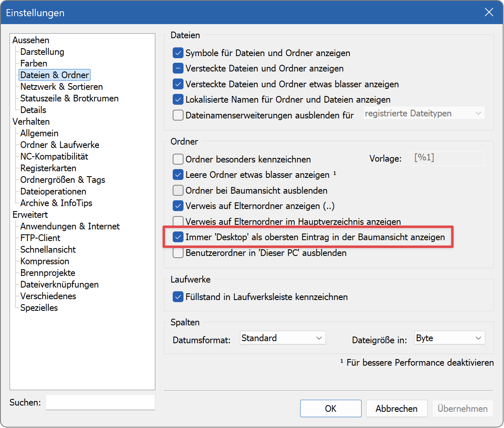The image size is (504, 428).
Task: Click the OK button
Action: pos(330,408)
